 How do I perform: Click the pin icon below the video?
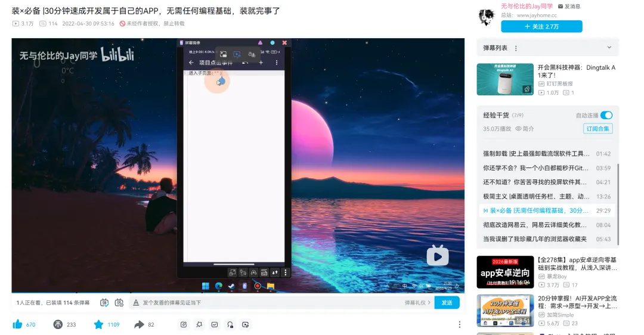pos(199,324)
